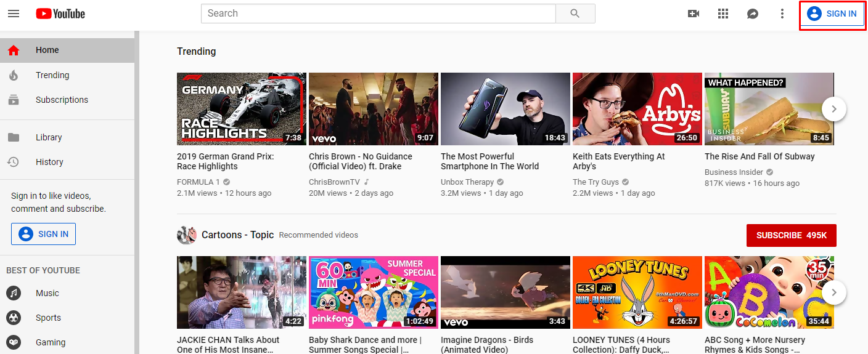Screen dimensions: 868x354
Task: Open the create video camera icon
Action: point(694,14)
